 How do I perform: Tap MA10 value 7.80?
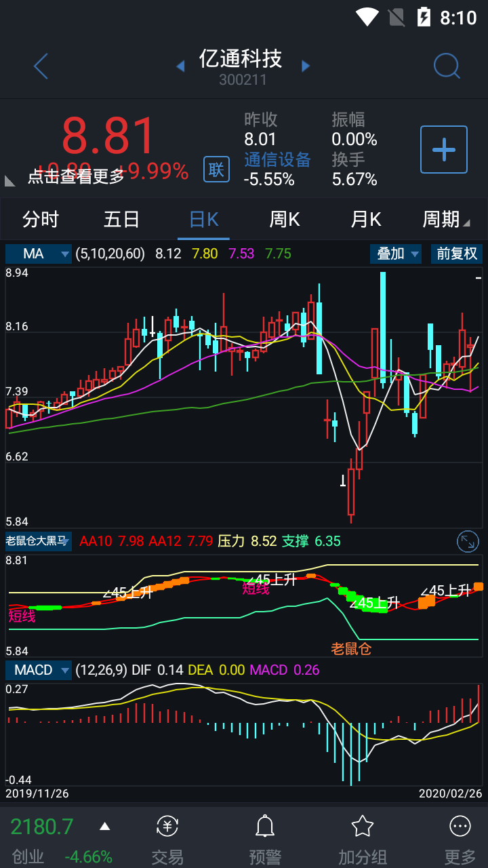click(205, 254)
